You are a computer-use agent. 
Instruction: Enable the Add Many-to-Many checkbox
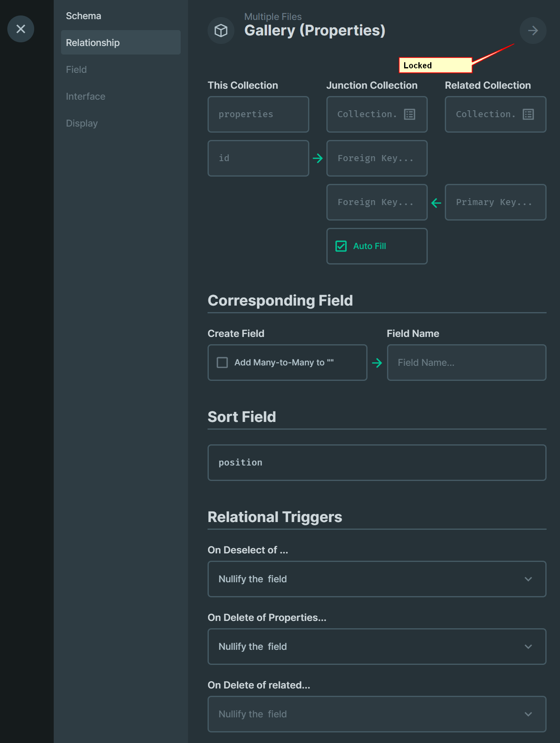[222, 363]
